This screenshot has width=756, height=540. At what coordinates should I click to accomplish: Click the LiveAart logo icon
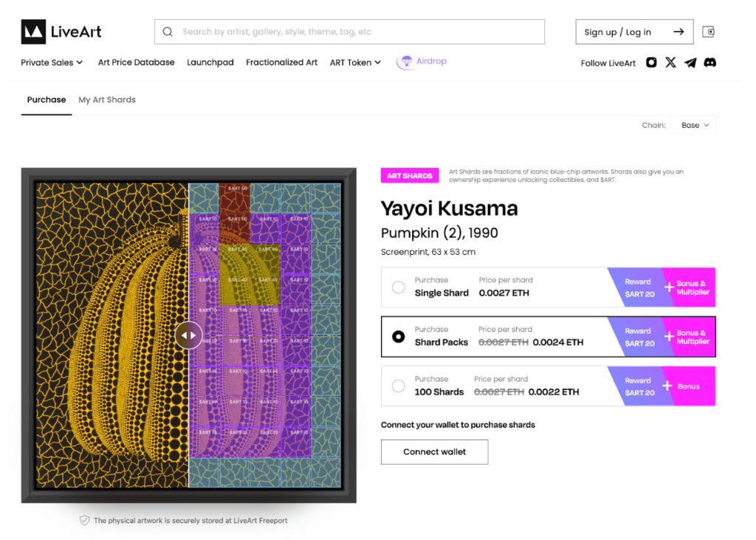tap(33, 32)
